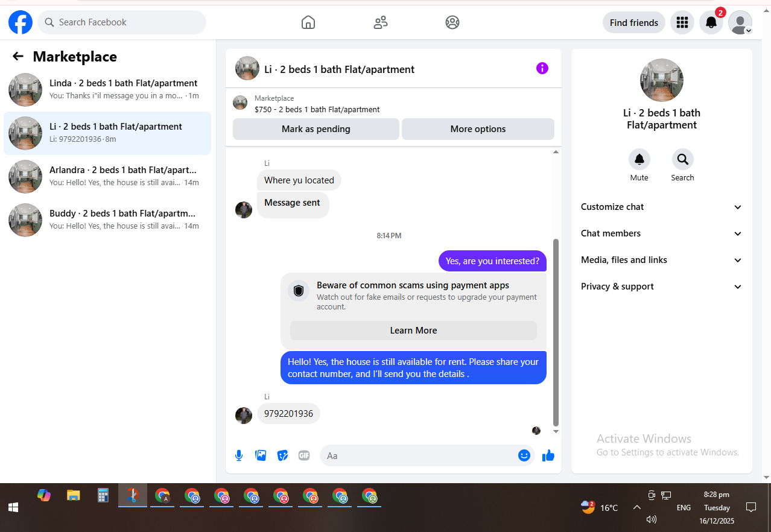Click chat scrollbar up arrow
The image size is (771, 532).
(x=556, y=152)
